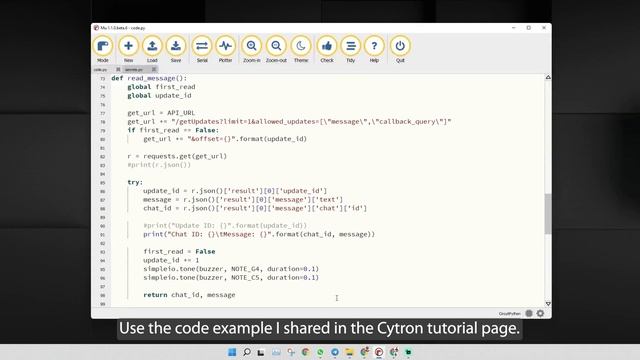Open File Explorer from the taskbar
This screenshot has height=360, width=640.
pos(349,352)
